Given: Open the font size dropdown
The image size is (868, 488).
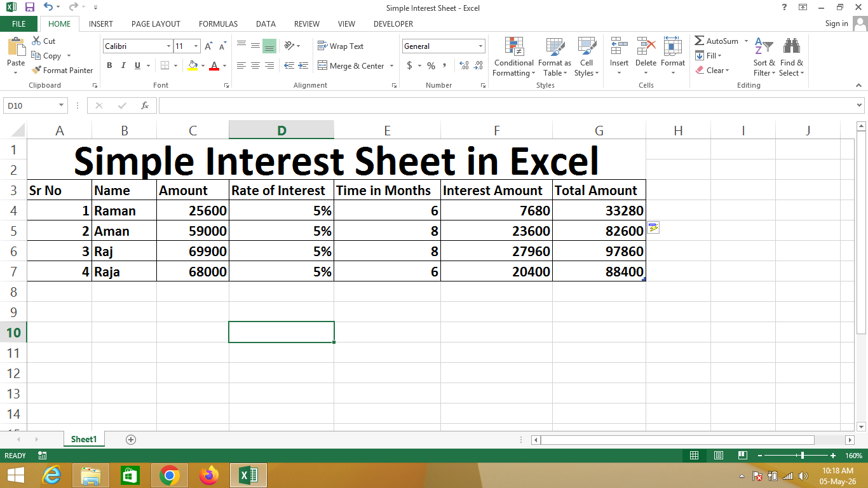Looking at the screenshot, I should tap(196, 46).
